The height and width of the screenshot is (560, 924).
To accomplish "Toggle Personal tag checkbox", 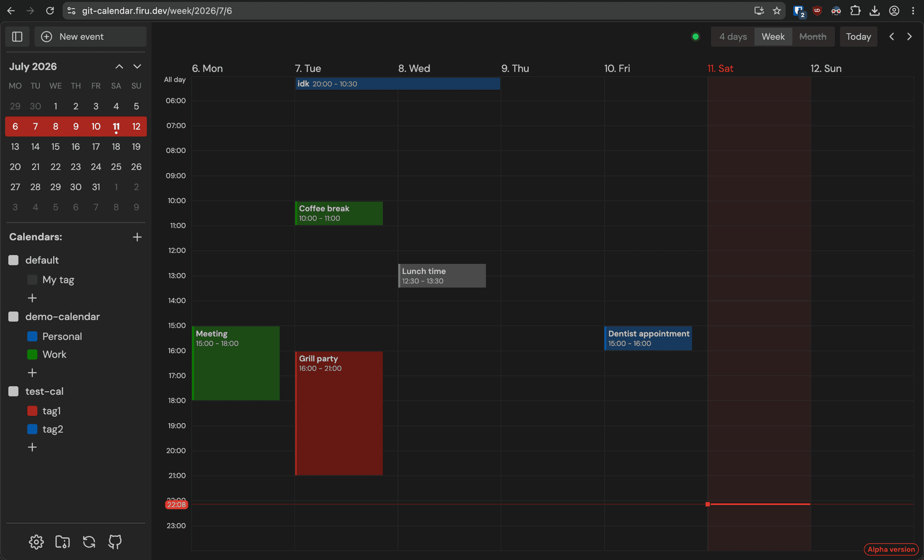I will coord(32,337).
